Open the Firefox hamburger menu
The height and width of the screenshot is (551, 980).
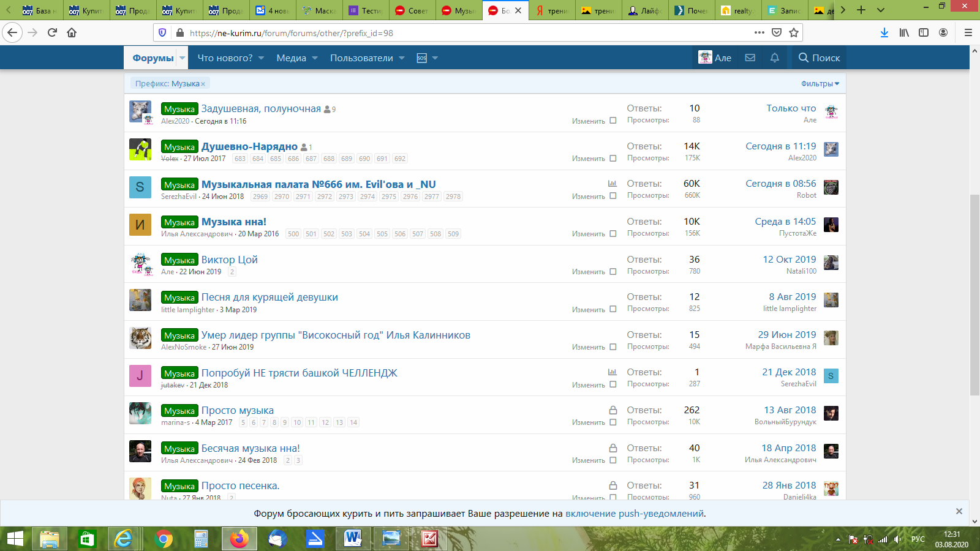(968, 32)
